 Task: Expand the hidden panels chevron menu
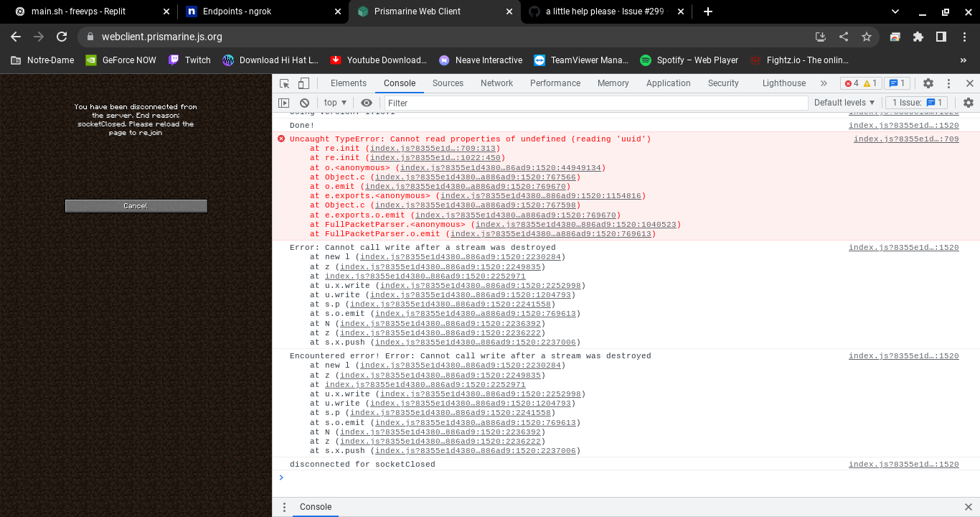[823, 83]
